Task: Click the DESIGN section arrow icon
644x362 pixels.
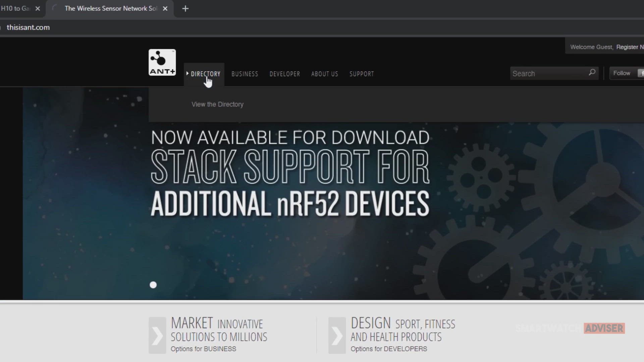Action: click(x=337, y=335)
